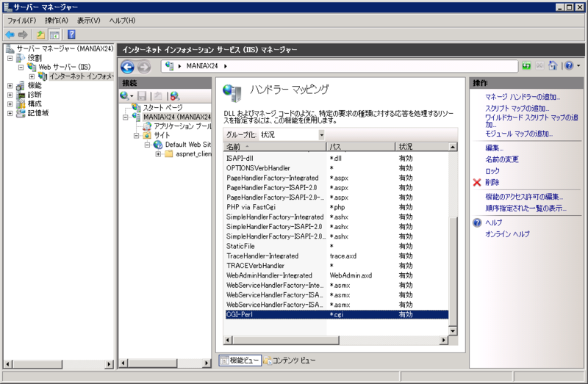Click the show/hide console tree toolbar icon
This screenshot has width=588, height=384.
pos(54,35)
